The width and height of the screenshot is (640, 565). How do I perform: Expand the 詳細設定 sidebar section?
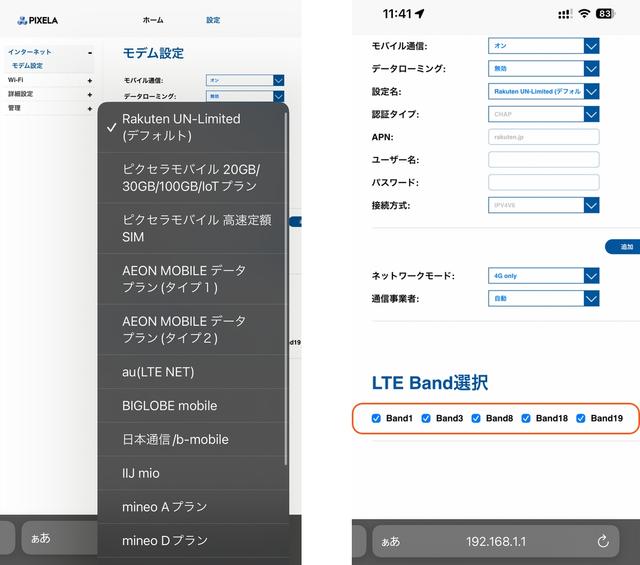pos(90,94)
